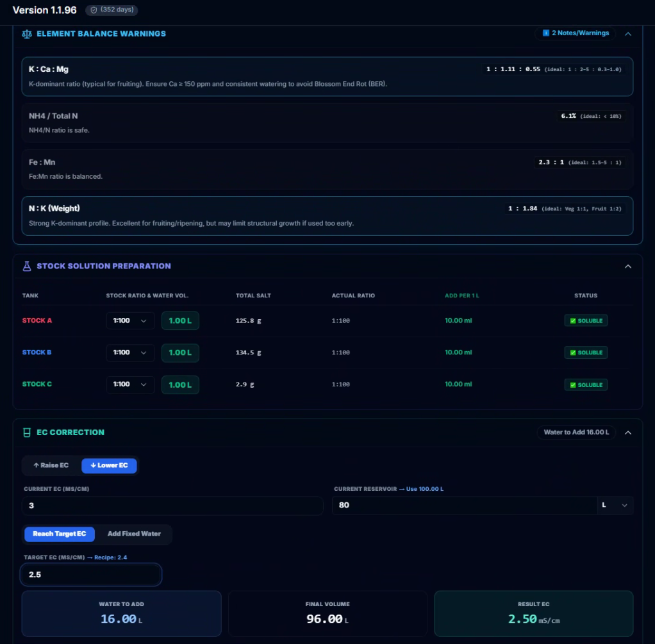Click the Stock B total salt 134.5 g
Screen dimensions: 655x644
(249, 352)
